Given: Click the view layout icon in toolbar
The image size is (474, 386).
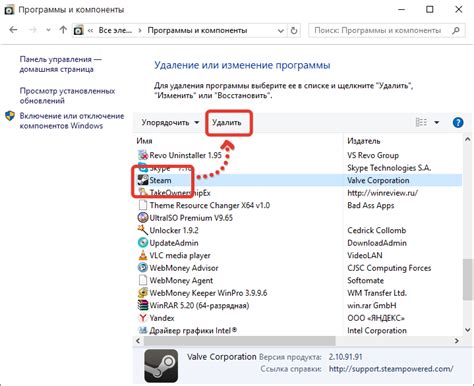Looking at the screenshot, I should pyautogui.click(x=421, y=122).
